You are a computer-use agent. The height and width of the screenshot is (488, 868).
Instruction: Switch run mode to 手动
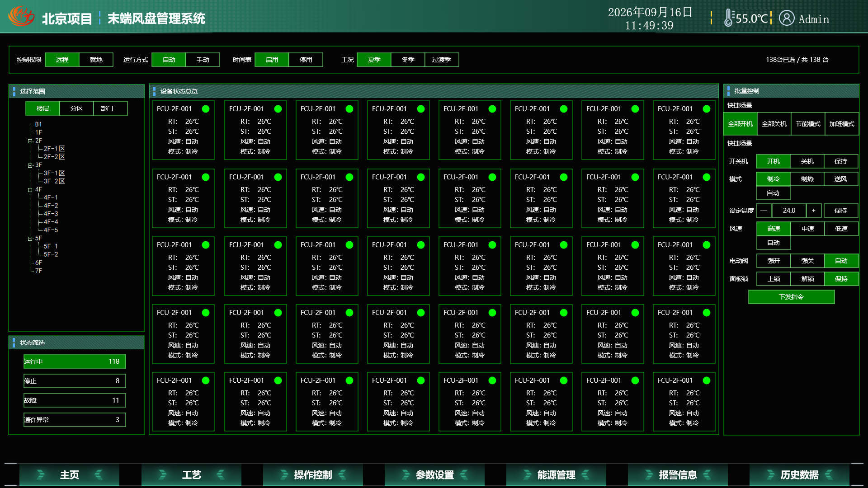203,60
